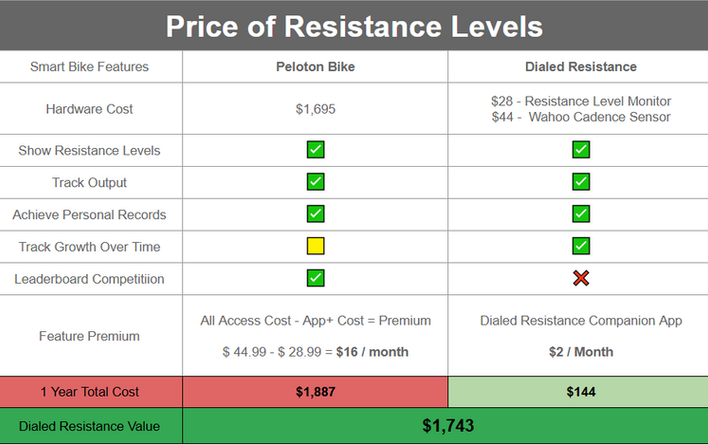Click Dialed Resistance Show Resistance Levels checkmark
The image size is (708, 444).
click(581, 151)
